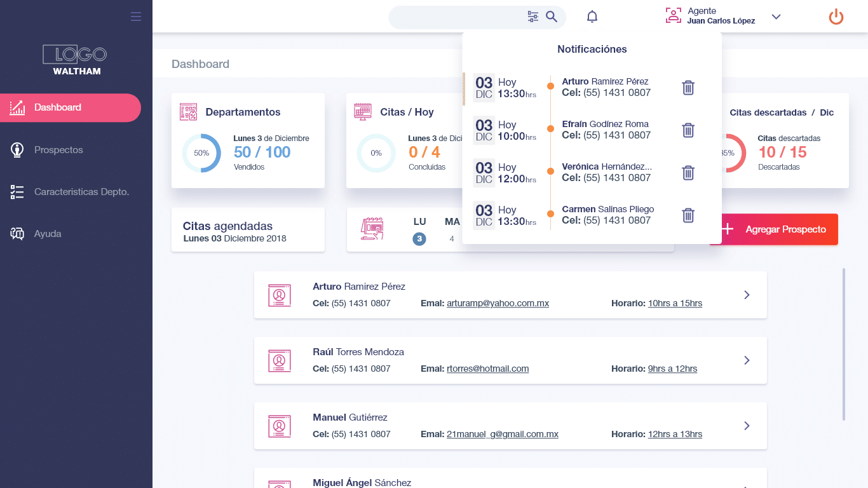Image resolution: width=868 pixels, height=488 pixels.
Task: Click the 0% Citas progress ring
Action: click(376, 153)
